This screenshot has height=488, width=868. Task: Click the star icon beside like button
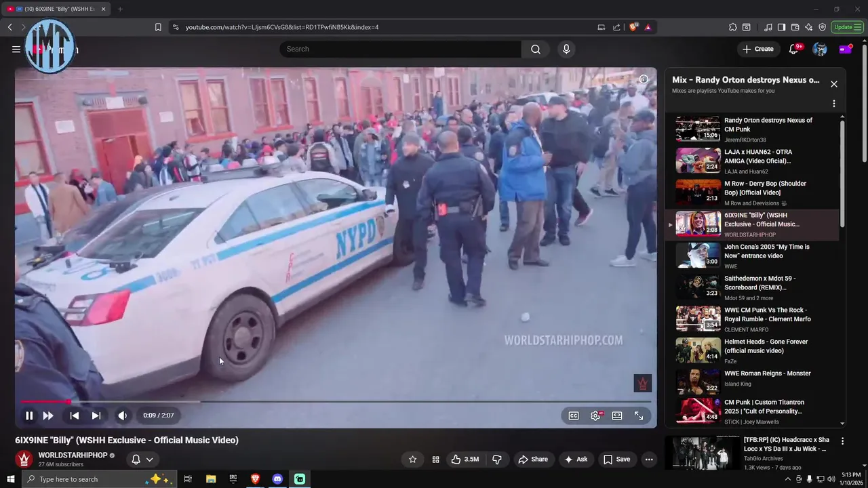[413, 459]
